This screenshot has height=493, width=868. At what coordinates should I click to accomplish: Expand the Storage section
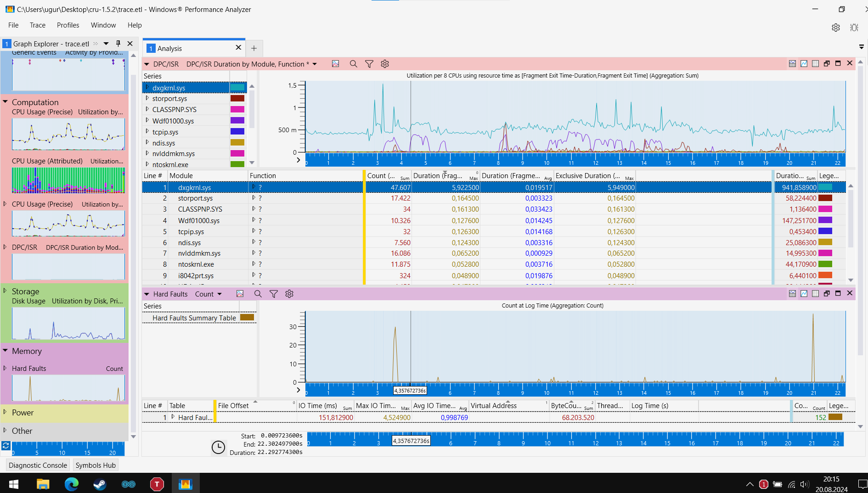6,291
